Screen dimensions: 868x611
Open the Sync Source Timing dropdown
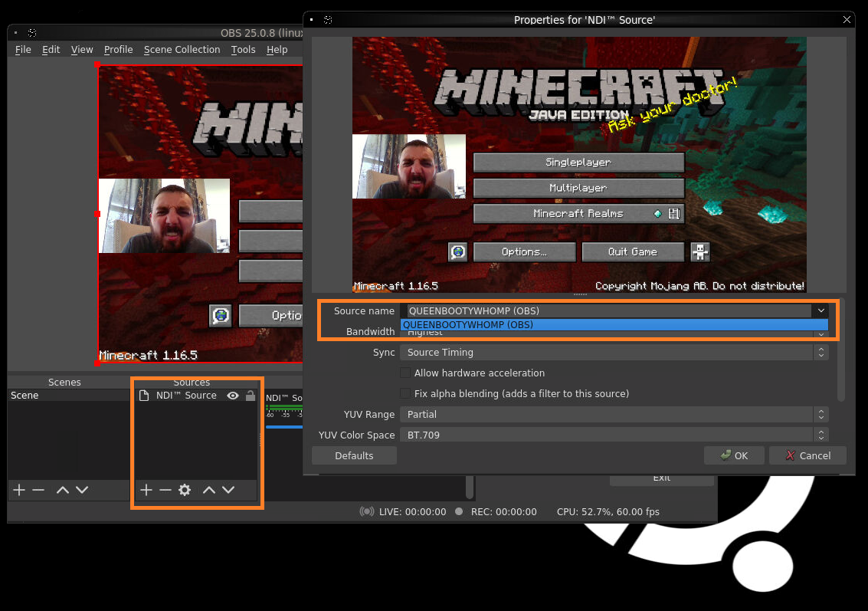(614, 353)
